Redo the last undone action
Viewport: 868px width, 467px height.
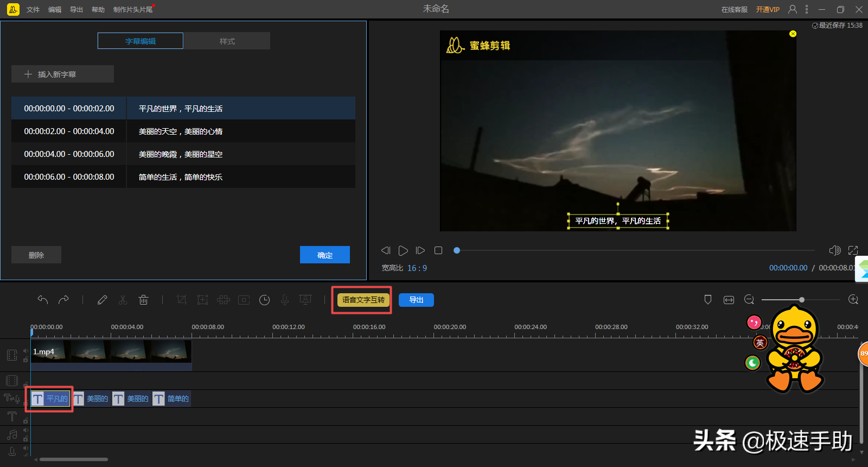(63, 300)
